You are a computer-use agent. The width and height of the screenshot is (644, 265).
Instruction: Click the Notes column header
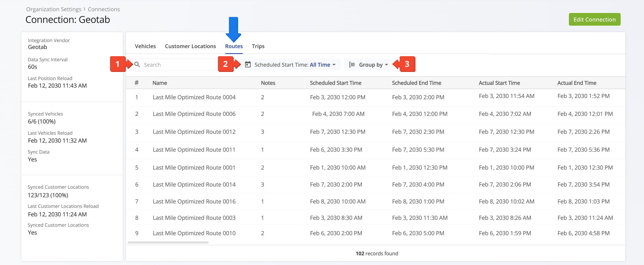click(x=268, y=83)
